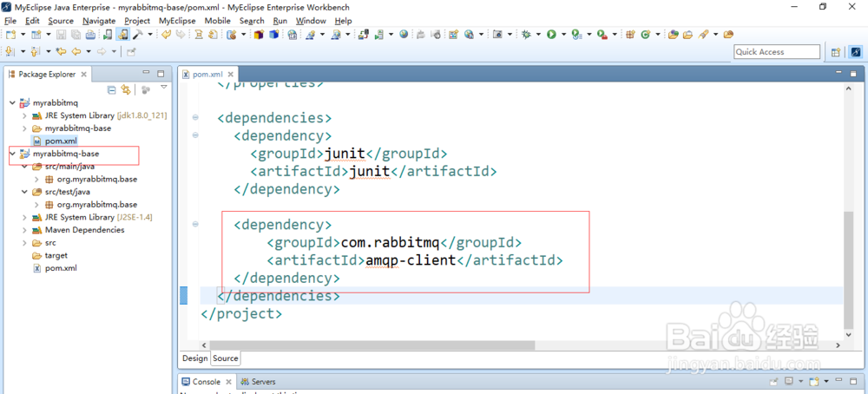The width and height of the screenshot is (868, 394).
Task: Close the Package Explorer view
Action: point(83,74)
